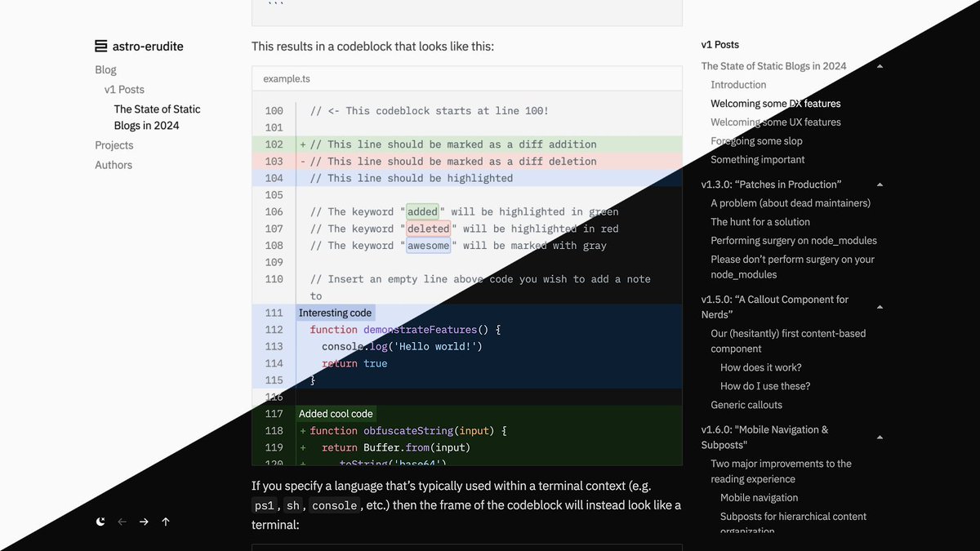The height and width of the screenshot is (551, 980).
Task: Open v1.6.0 Mobile Navigation & Subposts
Action: click(x=764, y=438)
